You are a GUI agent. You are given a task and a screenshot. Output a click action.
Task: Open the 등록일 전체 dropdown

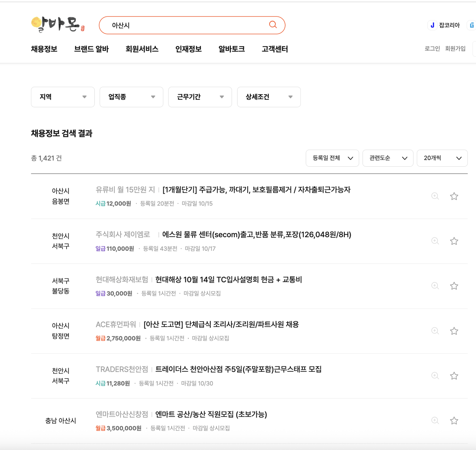coord(332,158)
